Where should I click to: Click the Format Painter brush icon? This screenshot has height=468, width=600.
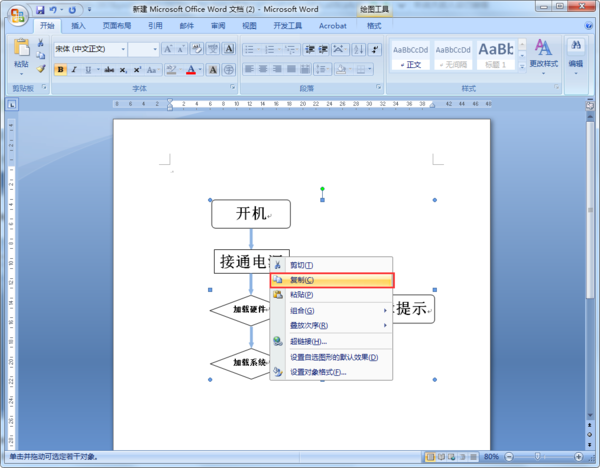tap(41, 69)
